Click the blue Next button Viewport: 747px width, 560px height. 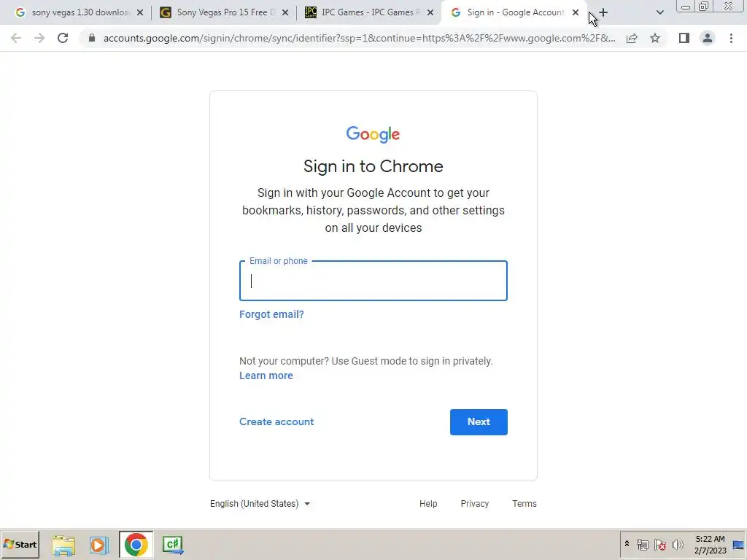(479, 422)
